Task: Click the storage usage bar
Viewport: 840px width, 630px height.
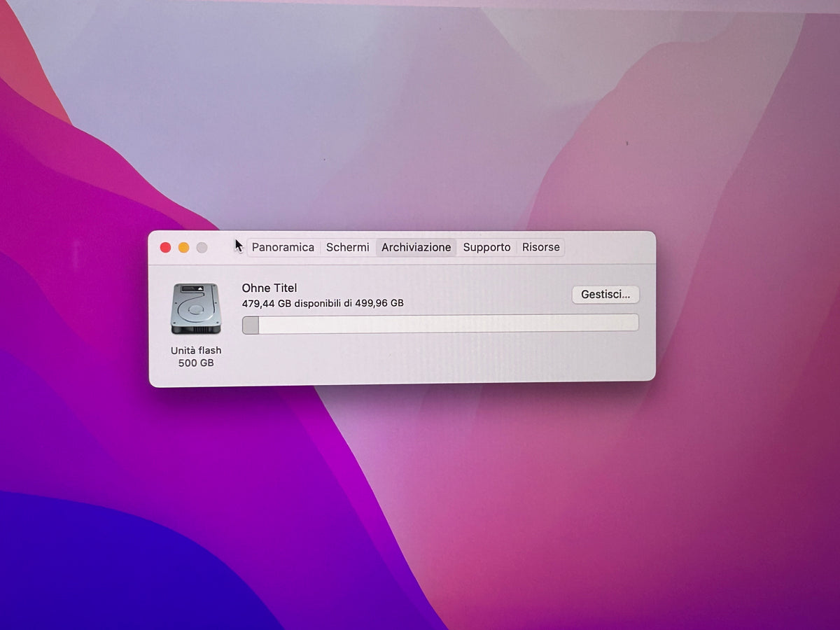Action: point(440,323)
